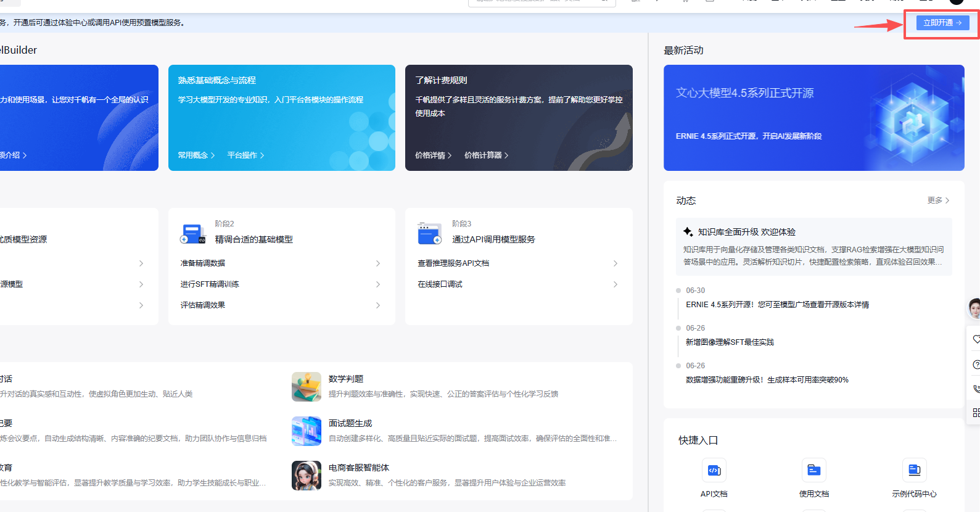The width and height of the screenshot is (980, 512).
Task: Expand the 查看推理服务API文档 row arrow
Action: [615, 263]
